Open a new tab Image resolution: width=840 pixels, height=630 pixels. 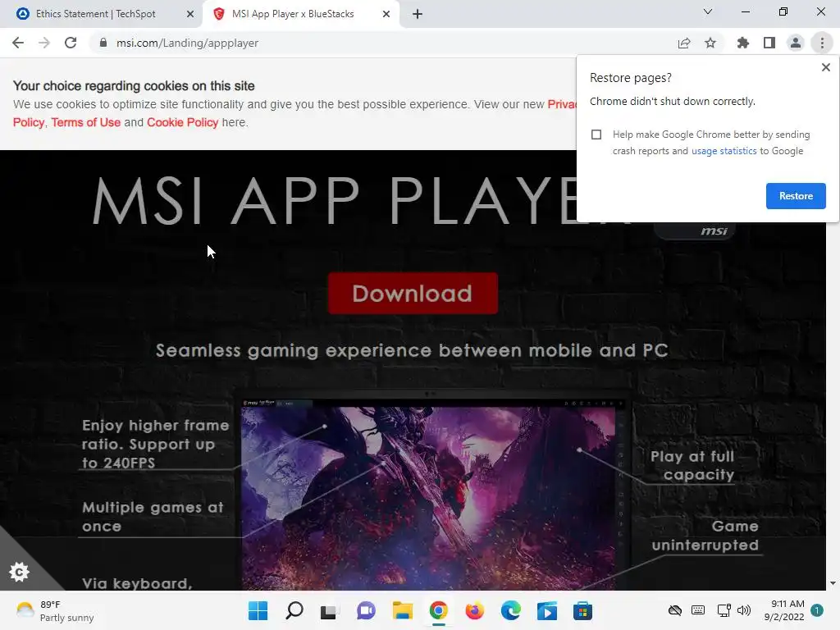(x=418, y=14)
